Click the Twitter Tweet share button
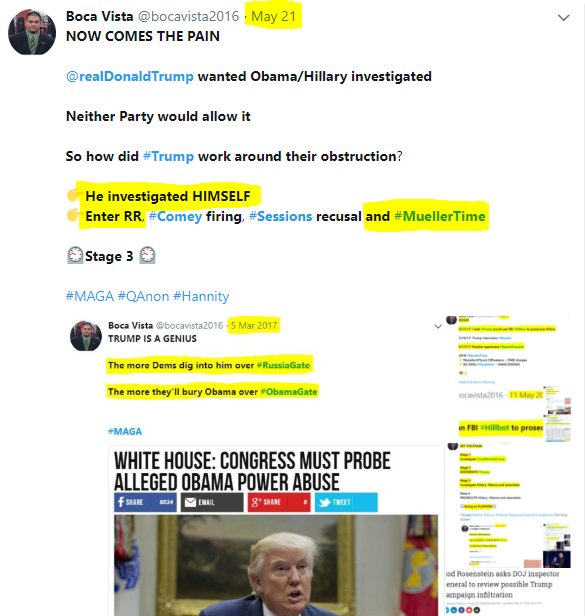Image resolution: width=585 pixels, height=616 pixels. pyautogui.click(x=346, y=502)
